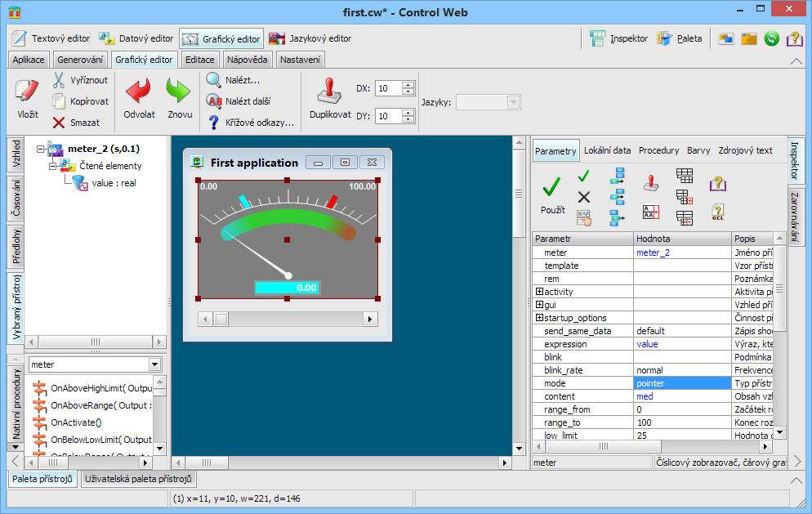Screen dimensions: 812x514
Task: Click the Smazat delete icon
Action: 59,123
